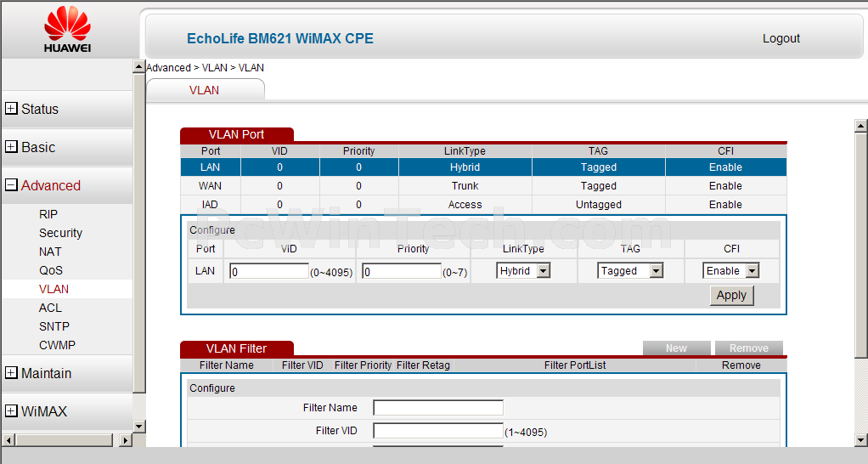Image resolution: width=868 pixels, height=464 pixels.
Task: Focus the Priority input field
Action: [x=402, y=271]
